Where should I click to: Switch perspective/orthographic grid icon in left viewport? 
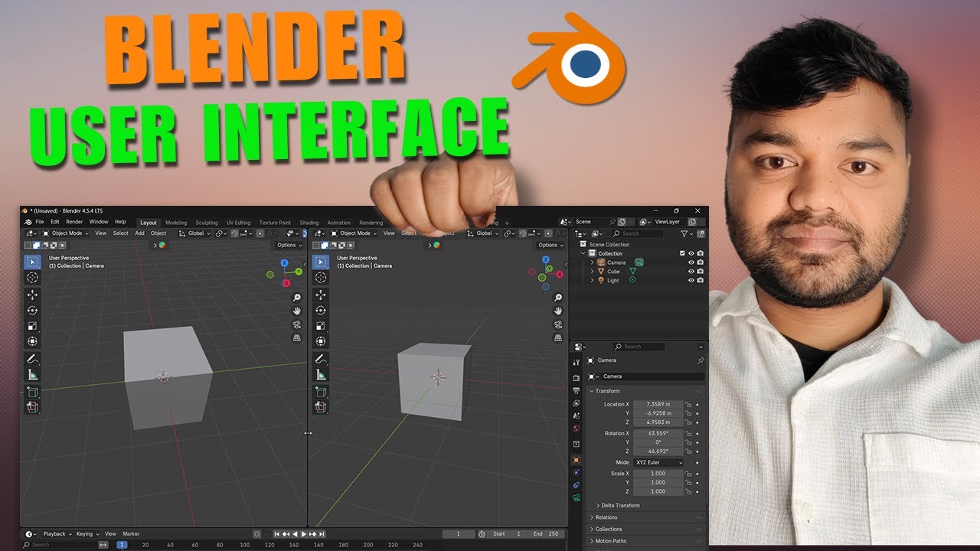tap(297, 337)
